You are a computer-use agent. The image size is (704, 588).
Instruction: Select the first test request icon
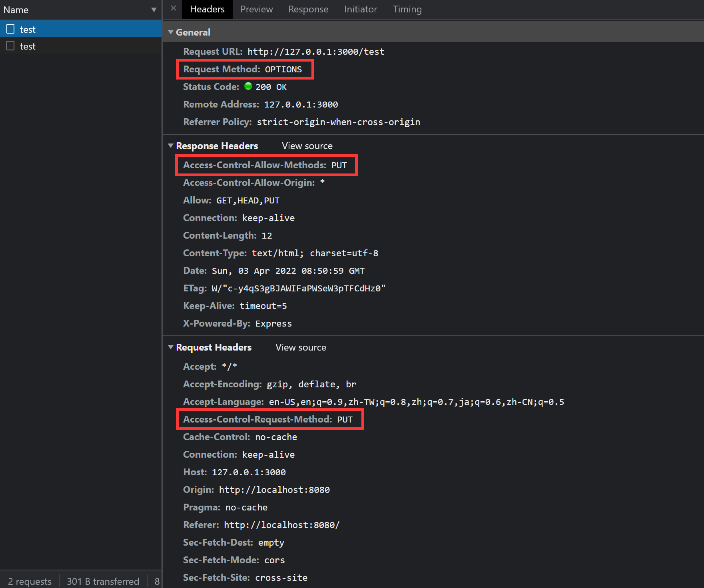tap(11, 29)
